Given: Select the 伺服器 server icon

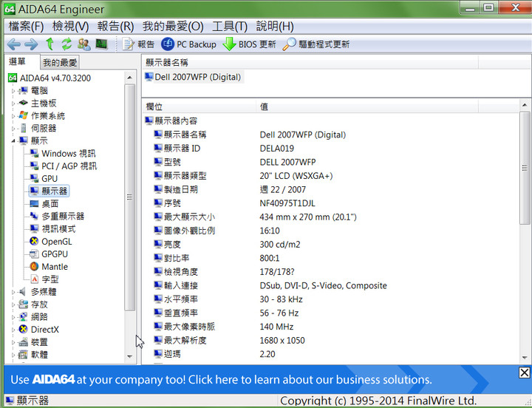Looking at the screenshot, I should (23, 129).
